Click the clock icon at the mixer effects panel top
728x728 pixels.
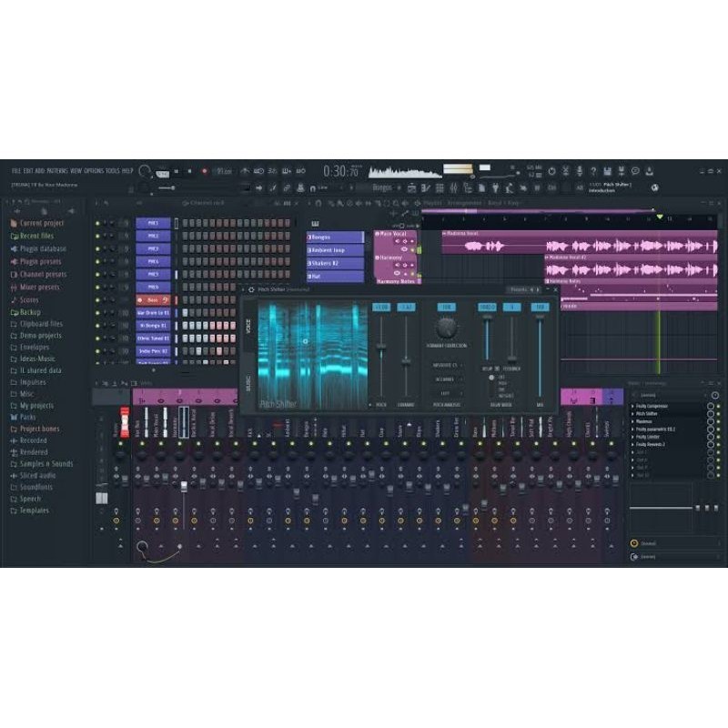coord(715,395)
